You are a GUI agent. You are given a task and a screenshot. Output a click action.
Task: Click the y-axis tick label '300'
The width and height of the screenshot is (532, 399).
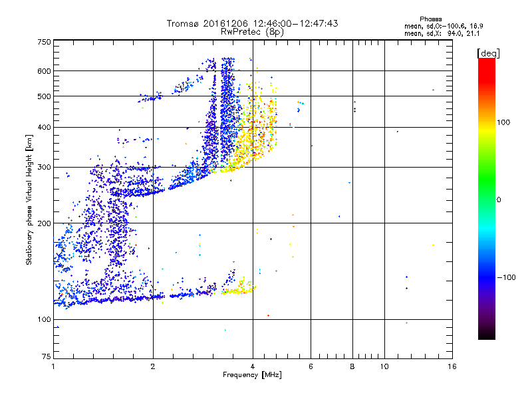pos(44,168)
